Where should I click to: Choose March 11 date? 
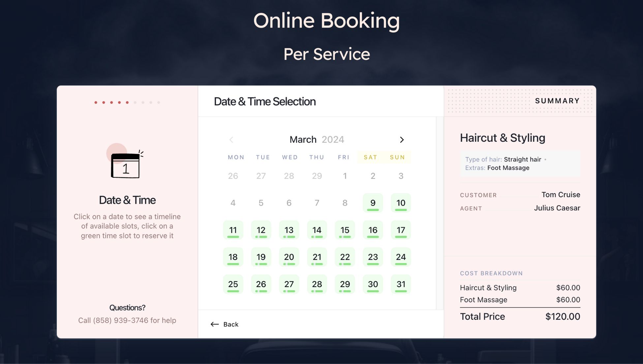click(x=233, y=230)
